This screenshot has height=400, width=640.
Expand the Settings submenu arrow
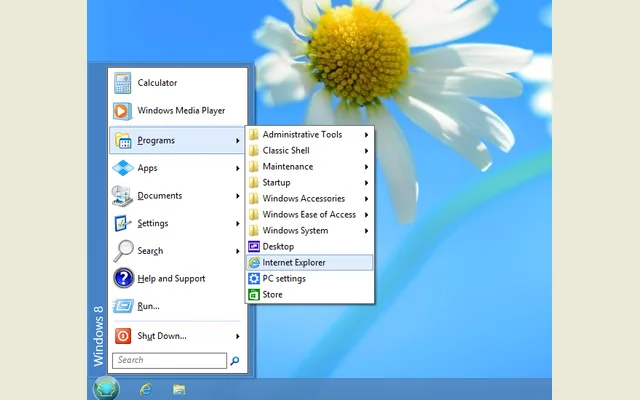coord(237,224)
